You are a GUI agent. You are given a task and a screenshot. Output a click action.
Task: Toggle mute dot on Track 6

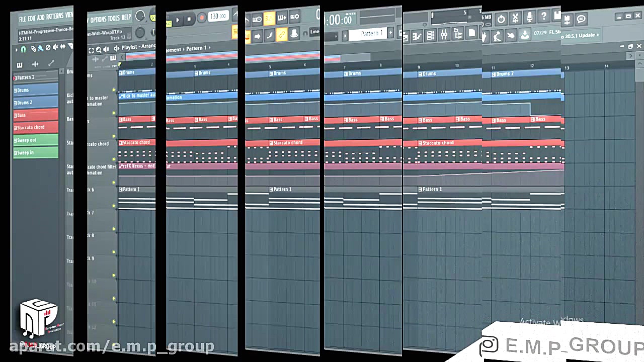[x=113, y=206]
